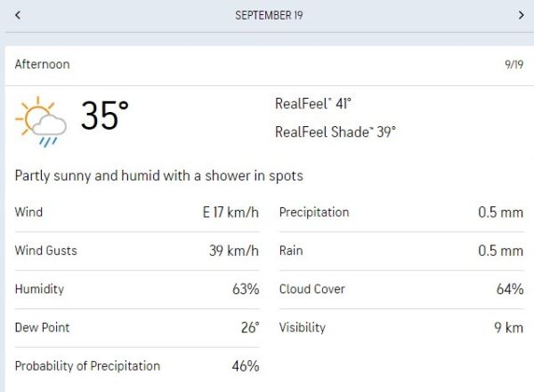Screen dimensions: 534x392
Task: Select the Wind Gusts row
Action: coord(137,251)
